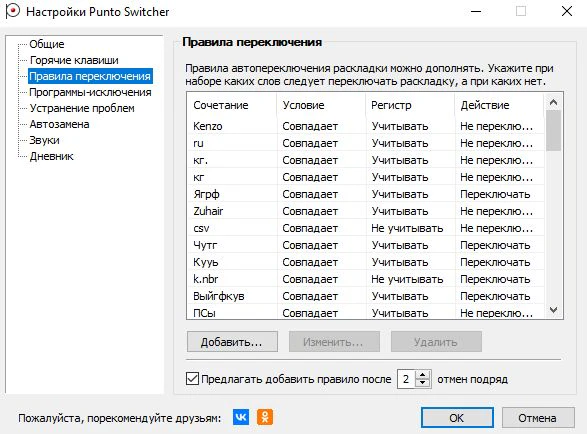The image size is (587, 434).
Task: Click the rule list scroll up arrow
Action: coord(553,102)
